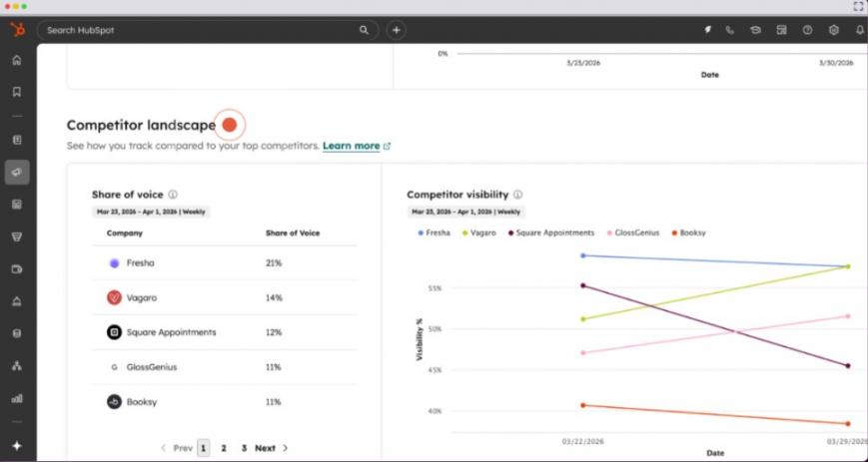Click Fresha's 21% share value

274,263
